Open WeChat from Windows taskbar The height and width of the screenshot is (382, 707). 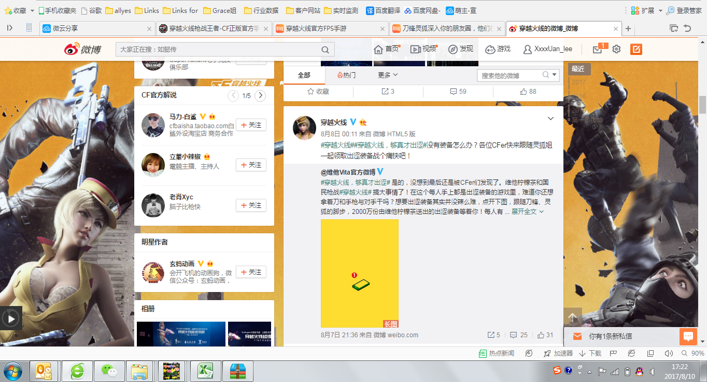click(109, 372)
